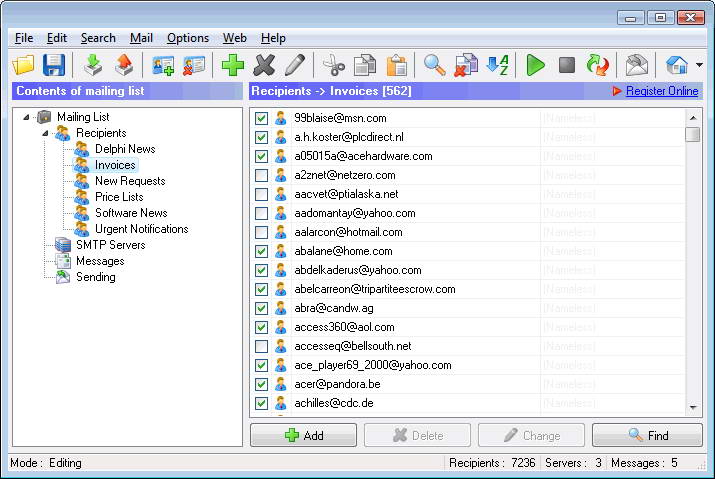Click the magnifying glass search toolbar icon
Viewport: 715px width, 479px height.
tap(435, 65)
